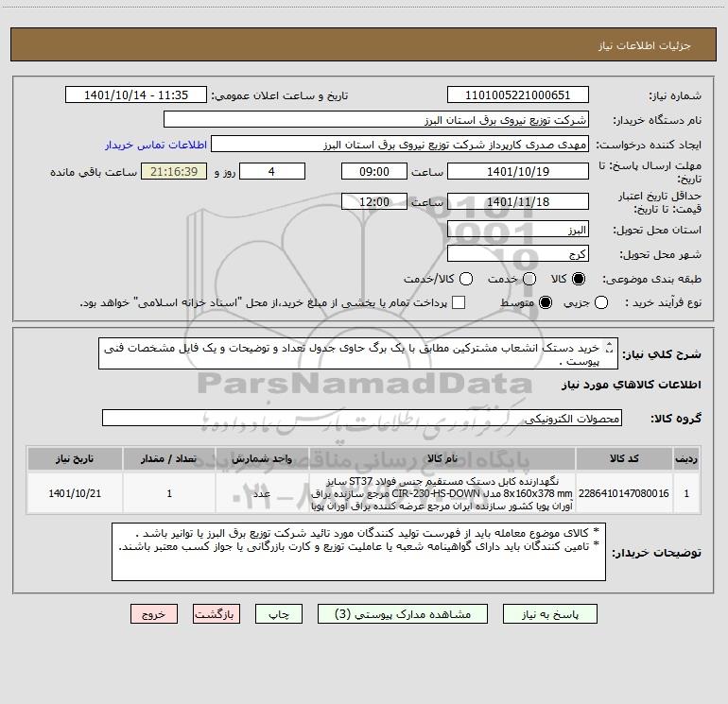Viewport: 728px width, 704px height.
Task: Click the تاریخ نیاز column header
Action: (75, 458)
